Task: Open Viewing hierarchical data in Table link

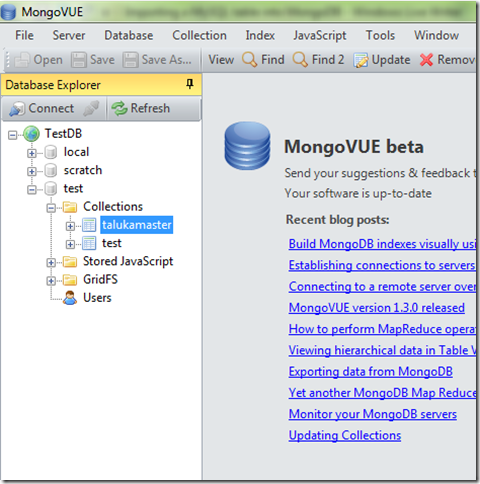Action: coord(382,350)
